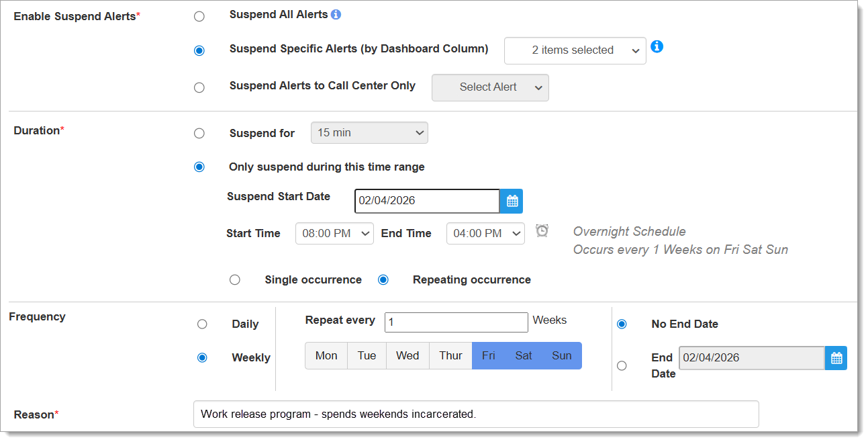Click the alarm clock icon near End Time
868x442 pixels.
click(542, 231)
